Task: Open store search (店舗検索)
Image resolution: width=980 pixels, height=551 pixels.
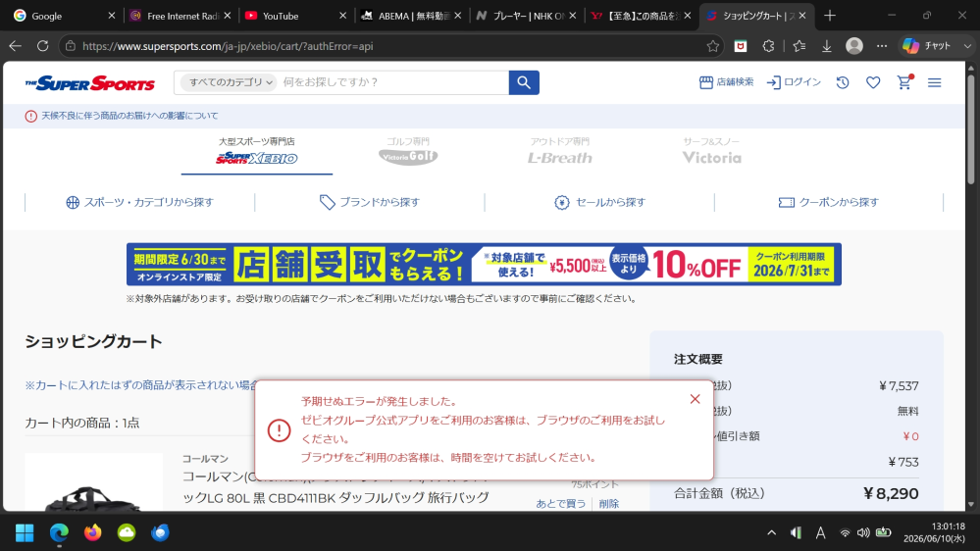Action: 726,82
